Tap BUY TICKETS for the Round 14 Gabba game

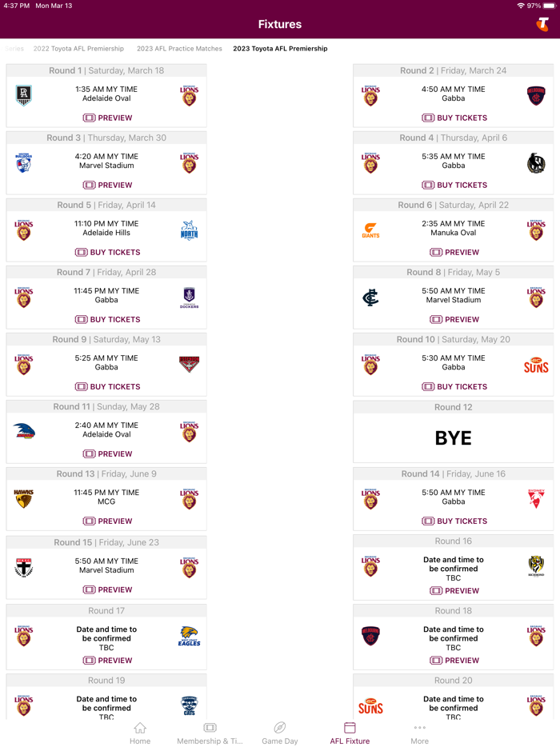coord(454,521)
